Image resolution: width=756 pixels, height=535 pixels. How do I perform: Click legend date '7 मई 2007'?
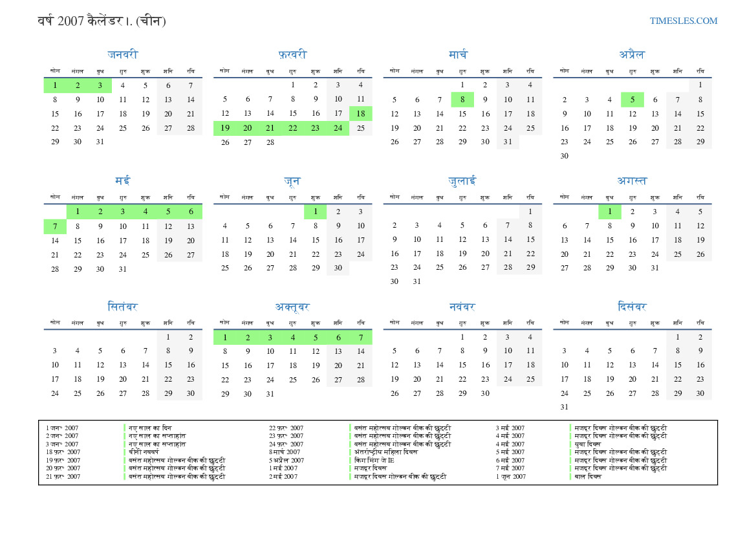510,468
